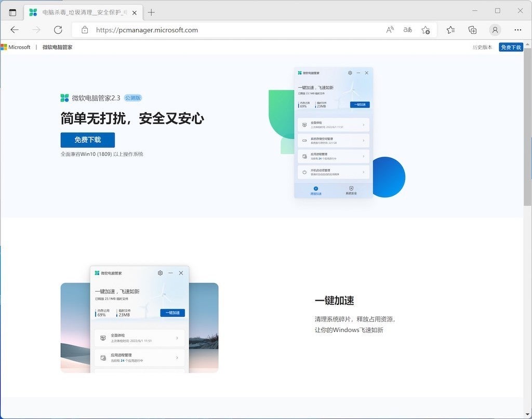Click the browser profile avatar

pyautogui.click(x=495, y=30)
